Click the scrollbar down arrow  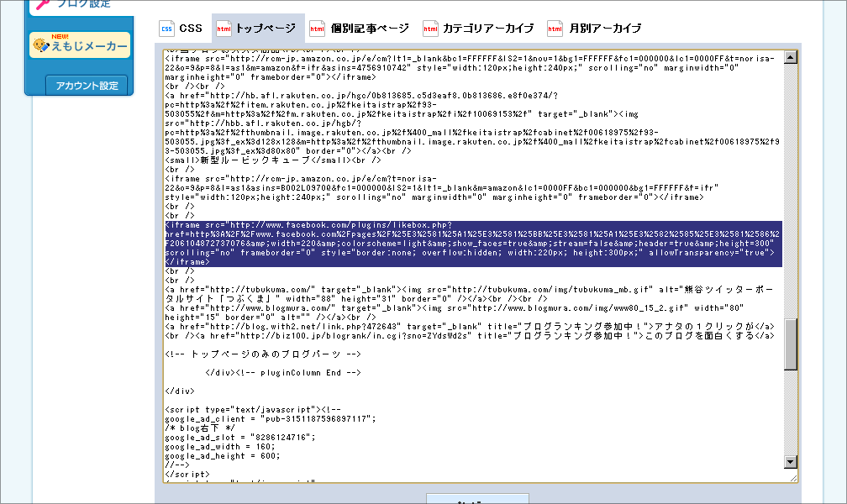pos(790,462)
